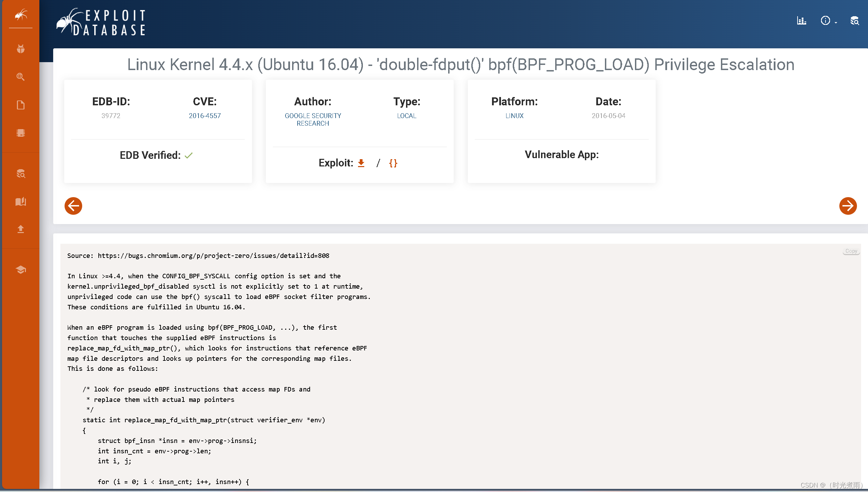
Task: Open the LOCAL type link
Action: pyautogui.click(x=407, y=116)
